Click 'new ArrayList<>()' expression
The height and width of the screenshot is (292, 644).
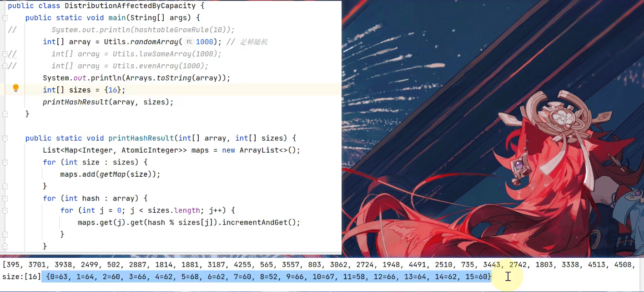(259, 150)
